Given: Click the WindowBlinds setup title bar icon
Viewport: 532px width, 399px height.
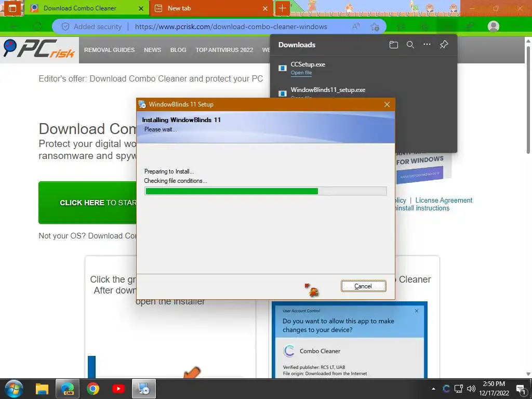Looking at the screenshot, I should (x=142, y=104).
